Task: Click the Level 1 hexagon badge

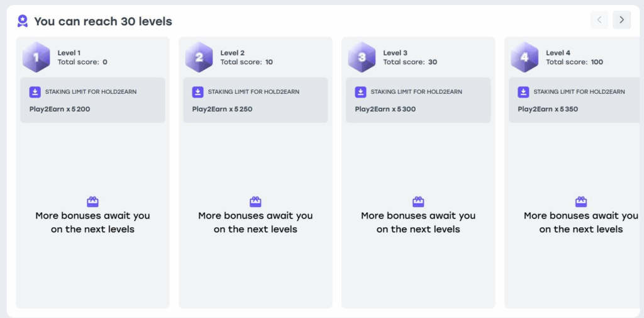Action: coord(36,57)
